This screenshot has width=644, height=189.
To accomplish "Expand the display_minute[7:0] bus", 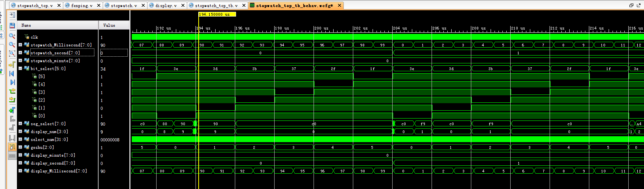I will click(x=20, y=155).
